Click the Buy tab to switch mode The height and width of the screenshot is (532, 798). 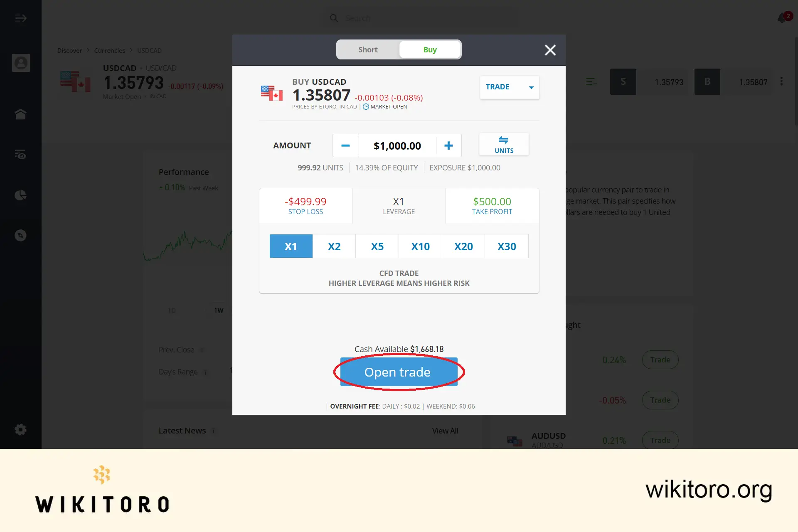click(429, 49)
